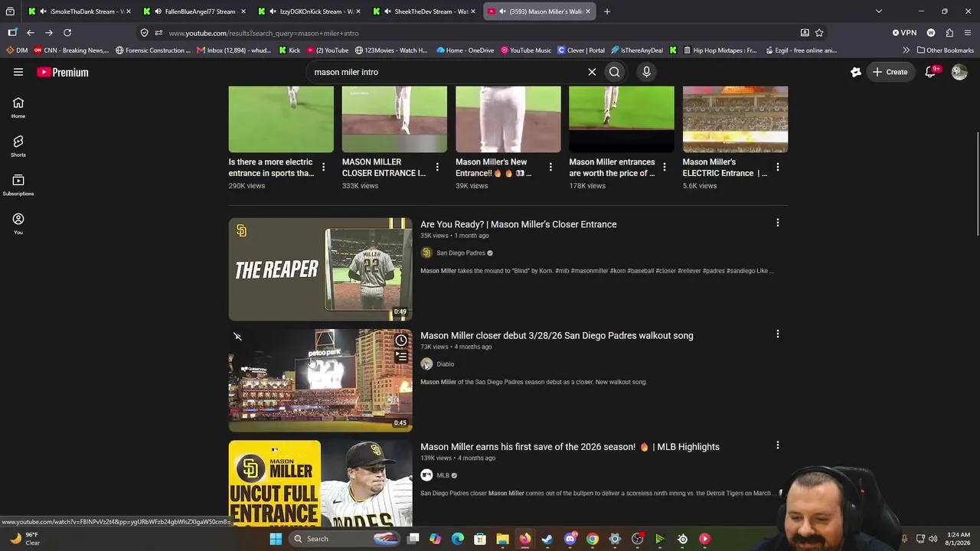Open YouTube notifications bell
This screenshot has width=980, height=551.
(x=930, y=72)
